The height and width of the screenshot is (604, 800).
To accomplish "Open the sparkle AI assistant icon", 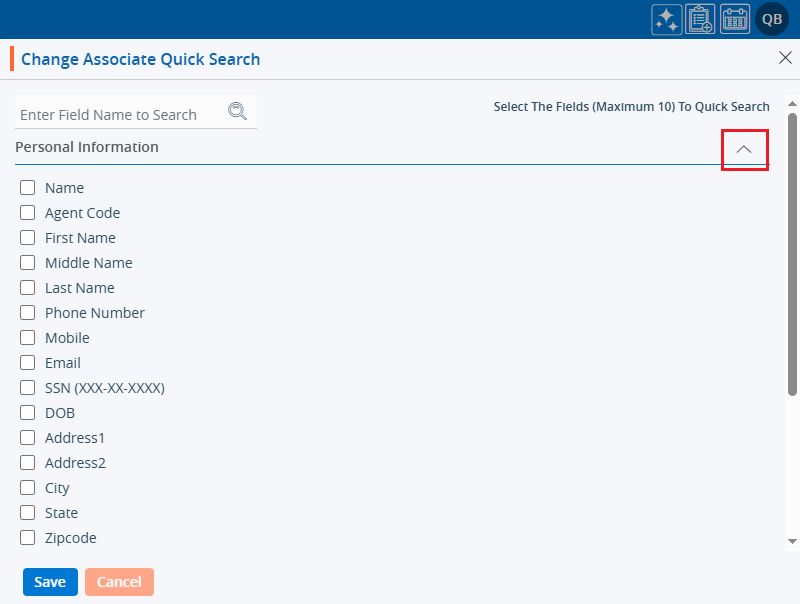I will (x=667, y=19).
